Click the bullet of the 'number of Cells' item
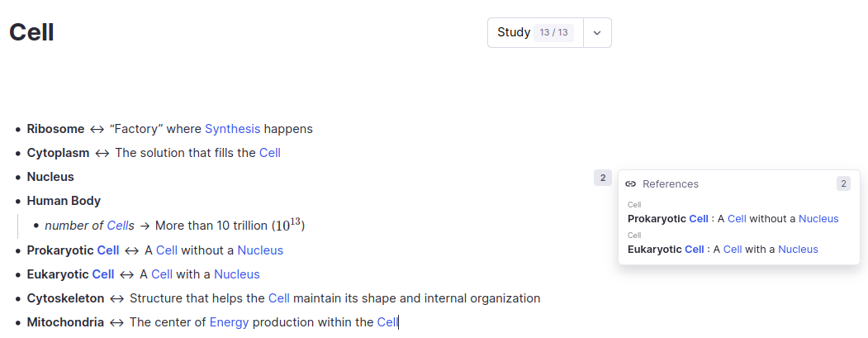Image resolution: width=868 pixels, height=338 pixels. [x=36, y=226]
